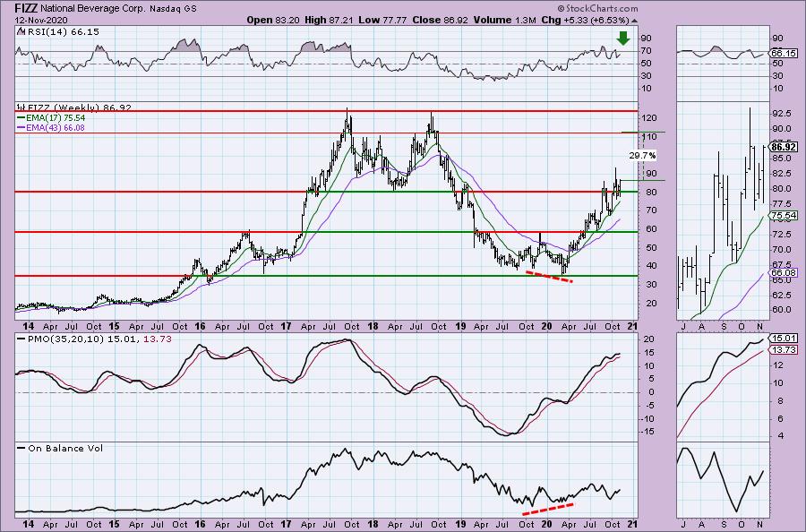Click the small up triangle after the Chg value
The width and height of the screenshot is (806, 532).
634,21
